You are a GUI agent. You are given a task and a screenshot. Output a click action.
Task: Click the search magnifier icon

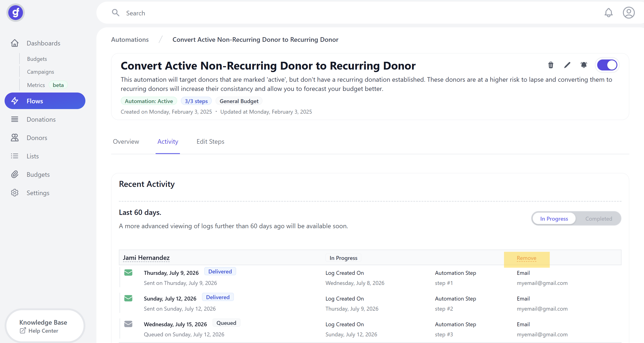(x=115, y=13)
